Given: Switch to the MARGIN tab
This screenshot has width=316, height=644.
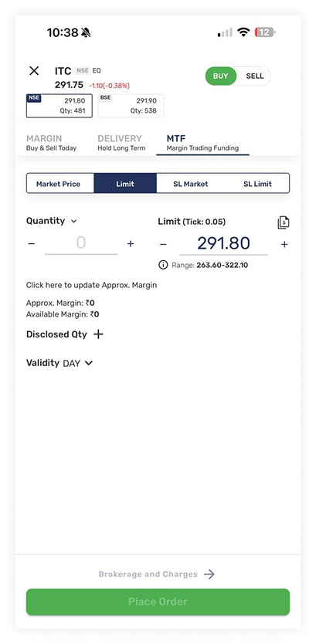Looking at the screenshot, I should click(51, 143).
